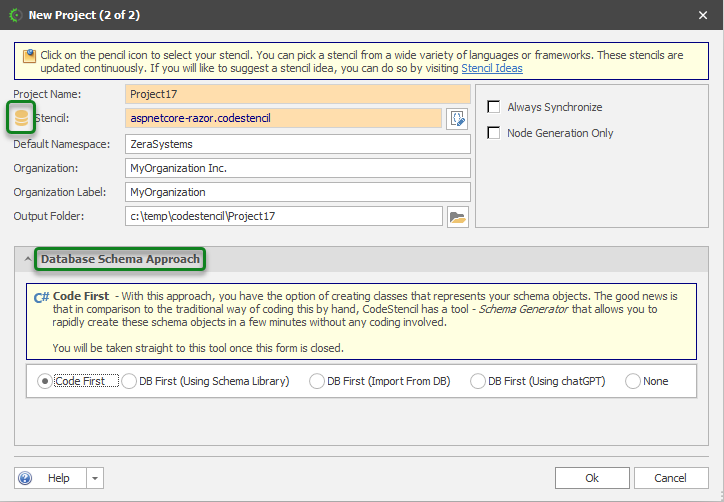The width and height of the screenshot is (724, 502).
Task: Click the blue Help question mark icon
Action: click(x=26, y=478)
